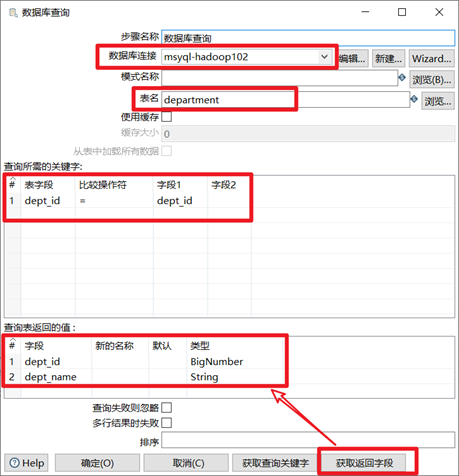Click the variable diamond icon beside 表名 field

click(414, 99)
